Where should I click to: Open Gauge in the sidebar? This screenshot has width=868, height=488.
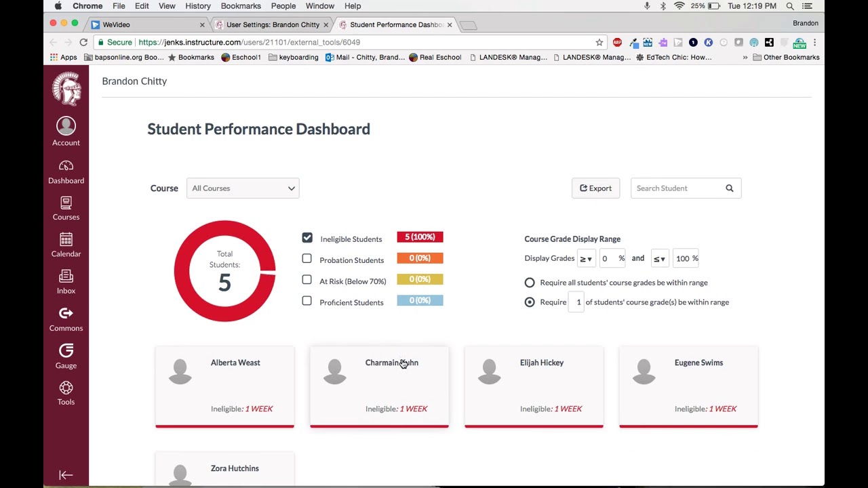(x=66, y=357)
